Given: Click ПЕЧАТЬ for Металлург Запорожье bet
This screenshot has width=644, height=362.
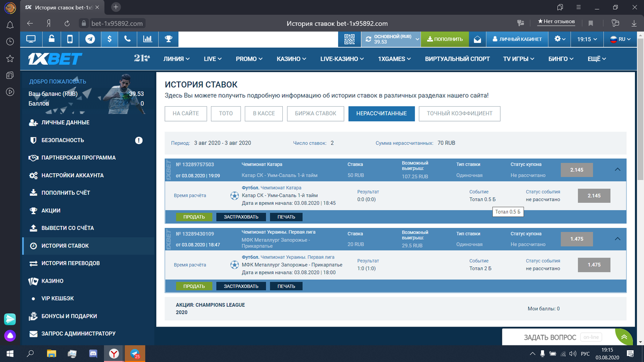Looking at the screenshot, I should pos(286,286).
